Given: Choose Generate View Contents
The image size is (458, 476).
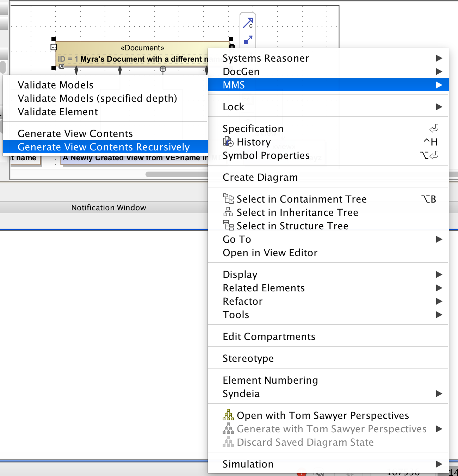Looking at the screenshot, I should coord(105,134).
